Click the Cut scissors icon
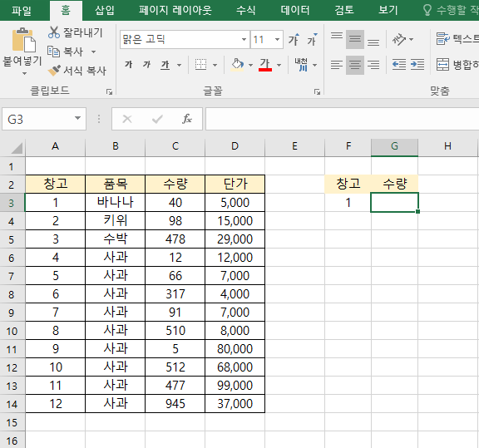Viewport: 479px width, 448px height. click(x=54, y=32)
